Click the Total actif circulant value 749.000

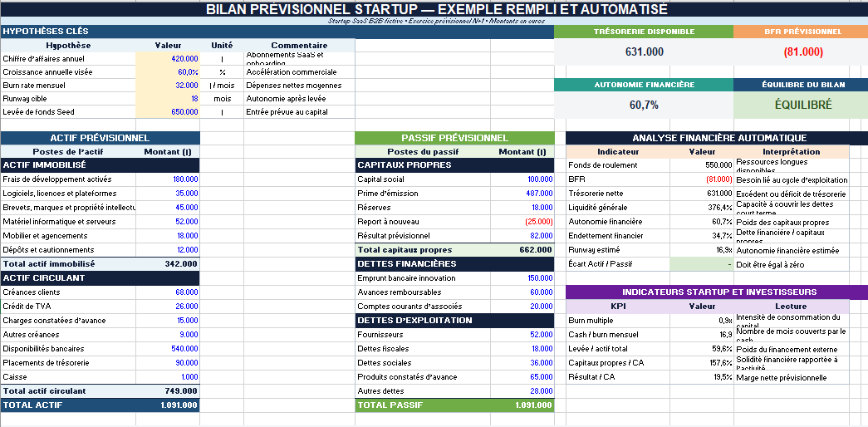[167, 391]
